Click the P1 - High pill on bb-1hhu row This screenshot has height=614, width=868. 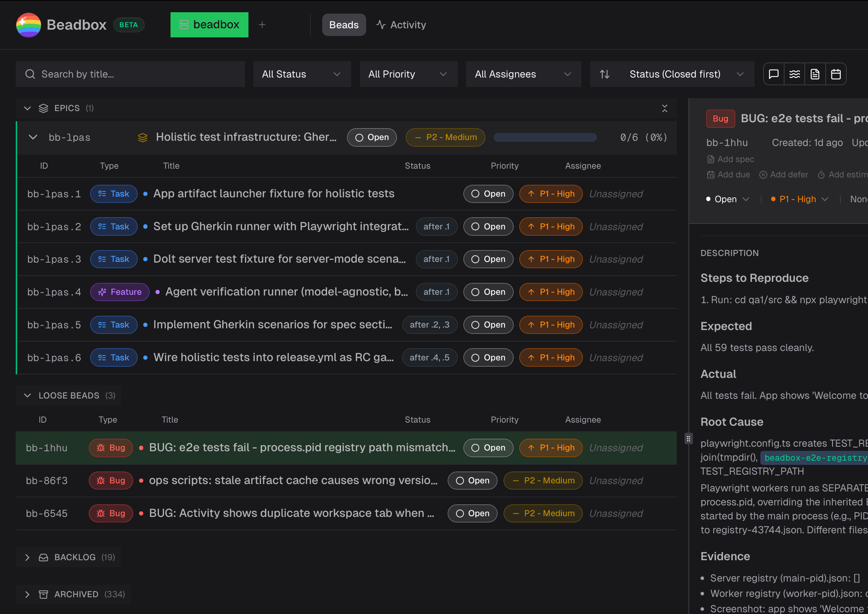(x=551, y=448)
